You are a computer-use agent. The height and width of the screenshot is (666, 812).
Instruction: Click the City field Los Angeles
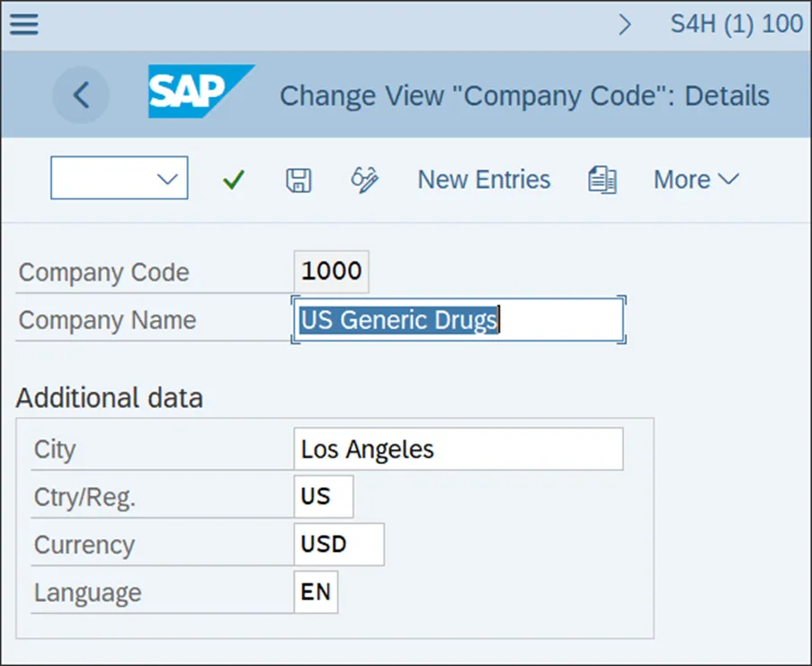pyautogui.click(x=458, y=448)
